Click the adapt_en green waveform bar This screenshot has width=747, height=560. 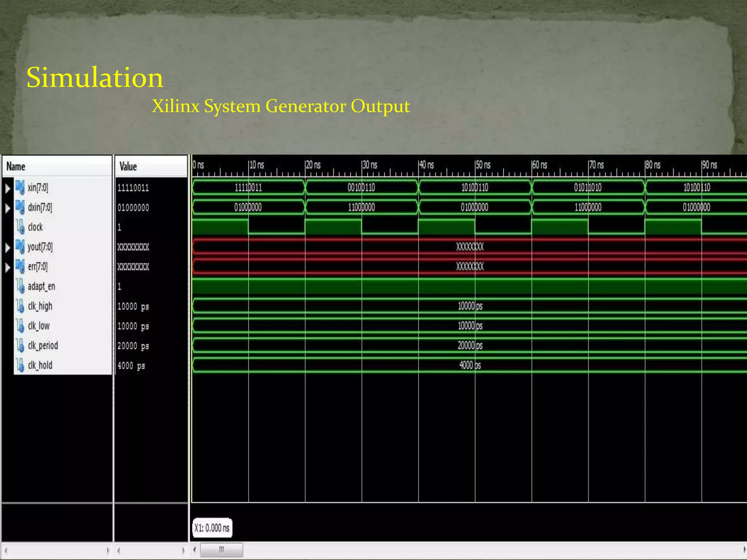(x=469, y=286)
